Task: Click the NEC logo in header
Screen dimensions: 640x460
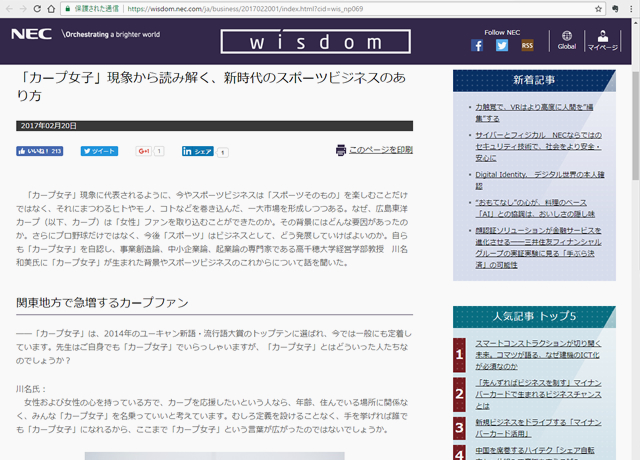Action: click(31, 34)
